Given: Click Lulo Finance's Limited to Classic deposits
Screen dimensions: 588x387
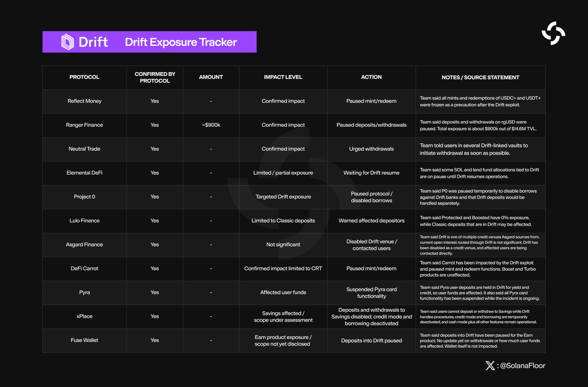Looking at the screenshot, I should coord(283,221).
